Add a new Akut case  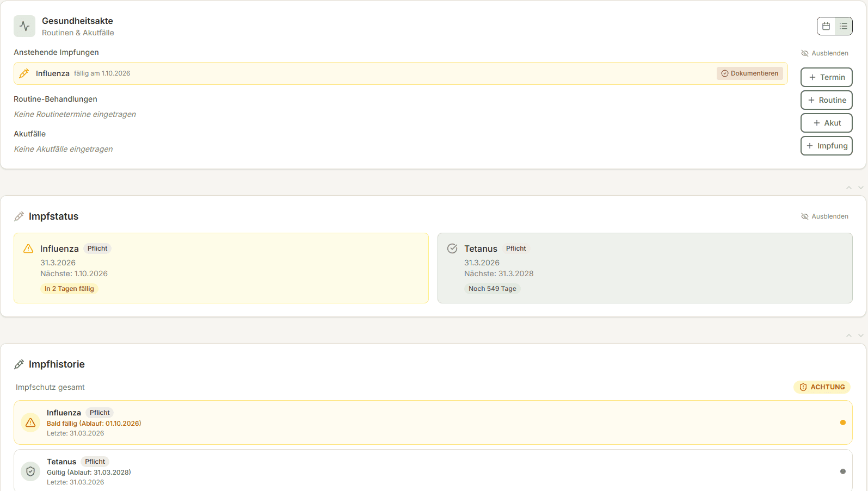pyautogui.click(x=826, y=123)
